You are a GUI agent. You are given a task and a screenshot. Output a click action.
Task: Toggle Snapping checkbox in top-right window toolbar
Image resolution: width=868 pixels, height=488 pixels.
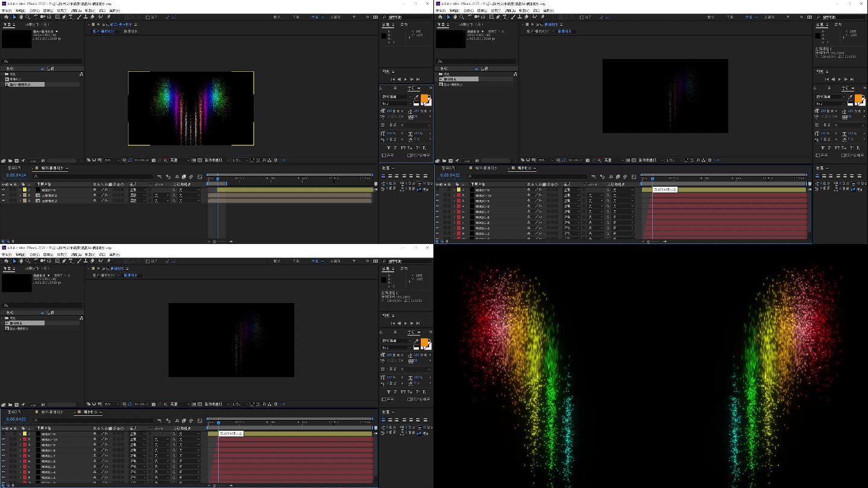tap(582, 17)
